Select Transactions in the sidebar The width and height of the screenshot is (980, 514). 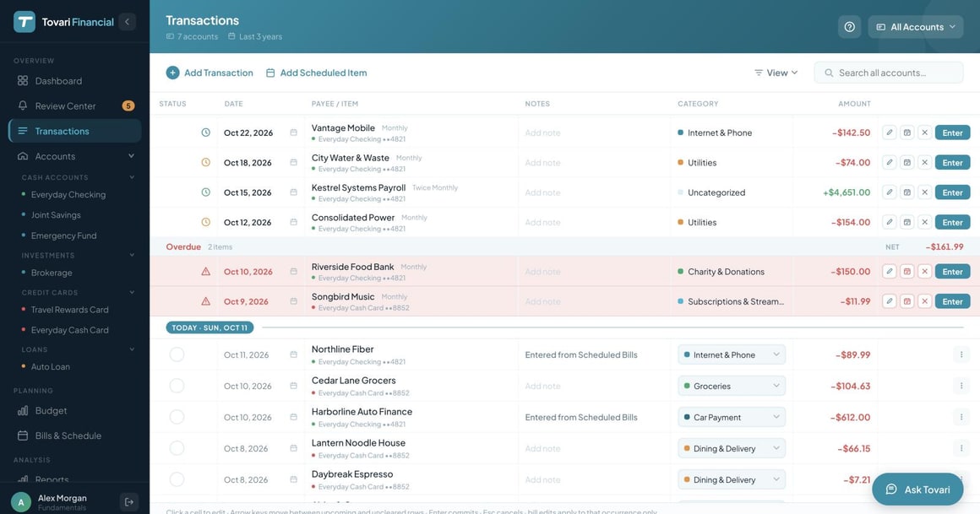pyautogui.click(x=75, y=131)
